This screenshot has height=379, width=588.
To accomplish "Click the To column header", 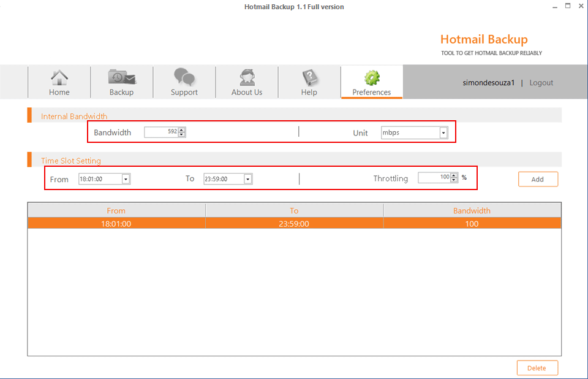I will [295, 211].
